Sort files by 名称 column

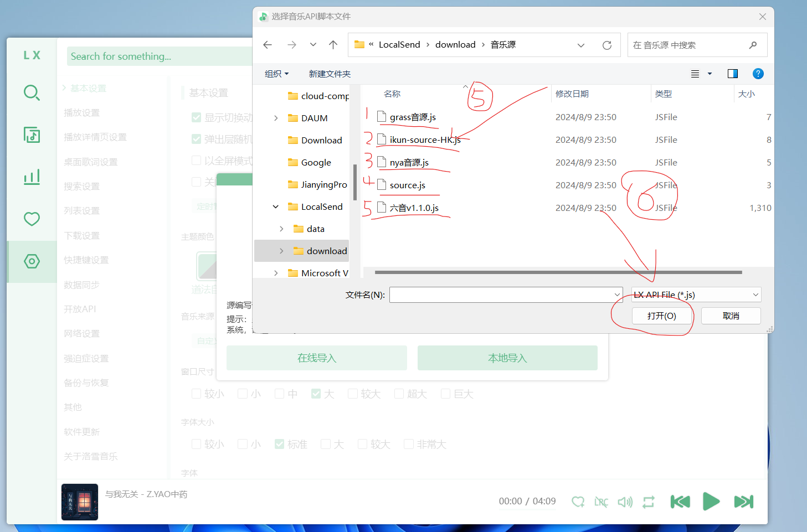[392, 94]
